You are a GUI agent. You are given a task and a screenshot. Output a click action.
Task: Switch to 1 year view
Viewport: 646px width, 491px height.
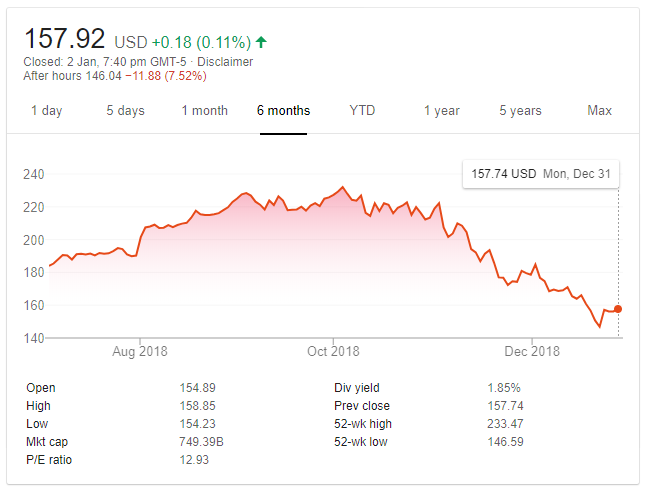coord(441,110)
